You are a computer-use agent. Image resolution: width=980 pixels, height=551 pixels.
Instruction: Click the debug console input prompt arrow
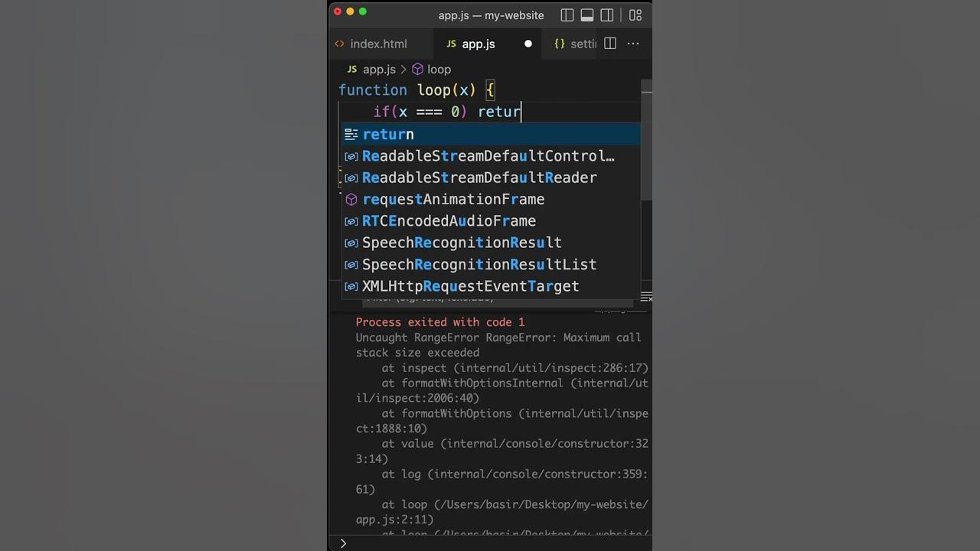(343, 543)
